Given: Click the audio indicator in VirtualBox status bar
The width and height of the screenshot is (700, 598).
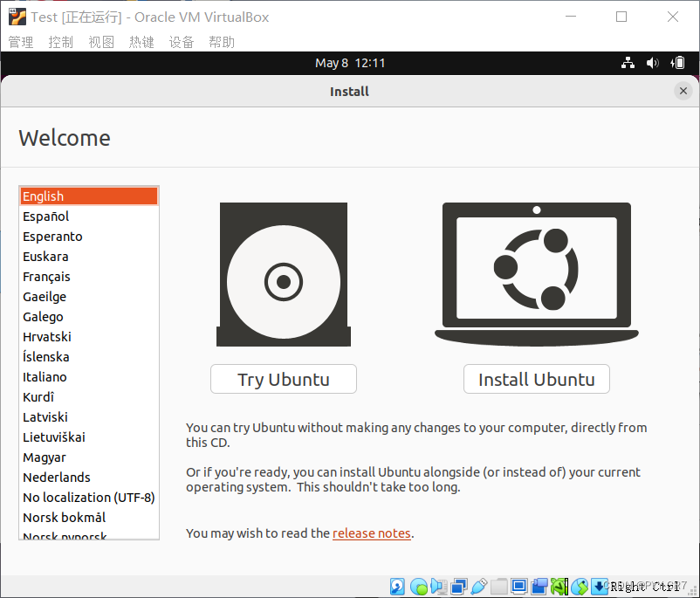Looking at the screenshot, I should point(439,587).
